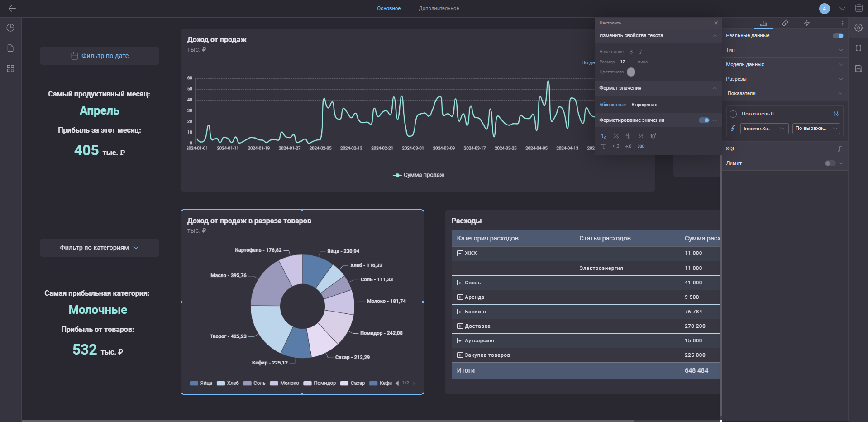Toggle italic text style I
The height and width of the screenshot is (422, 868).
(641, 52)
